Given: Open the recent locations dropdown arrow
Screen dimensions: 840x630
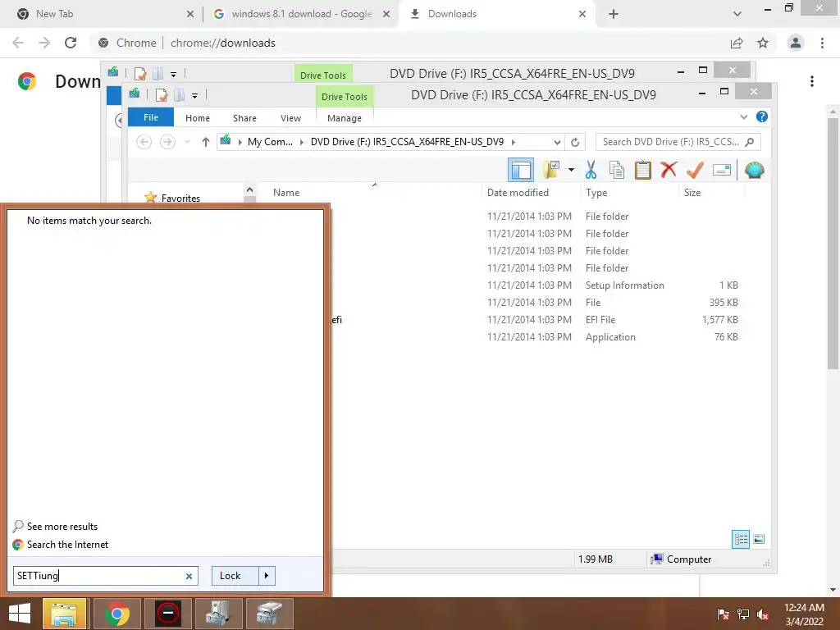Looking at the screenshot, I should point(187,142).
